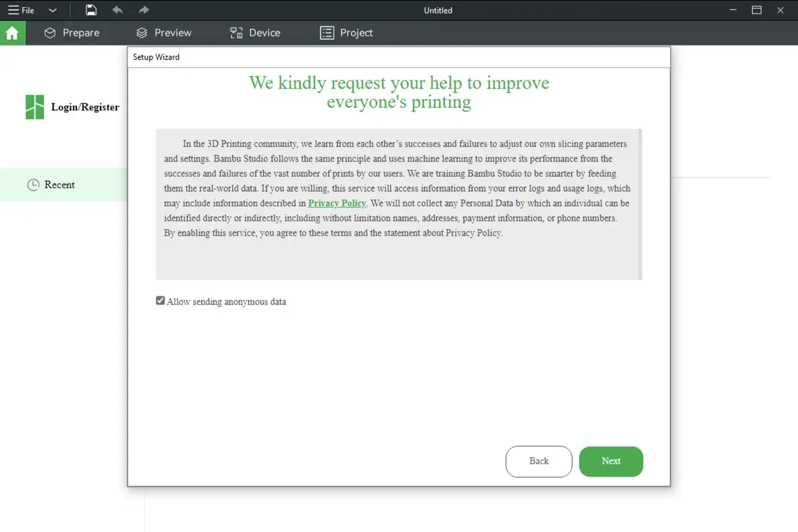Click the Setup Wizard title text
Image resolution: width=798 pixels, height=532 pixels.
[156, 57]
